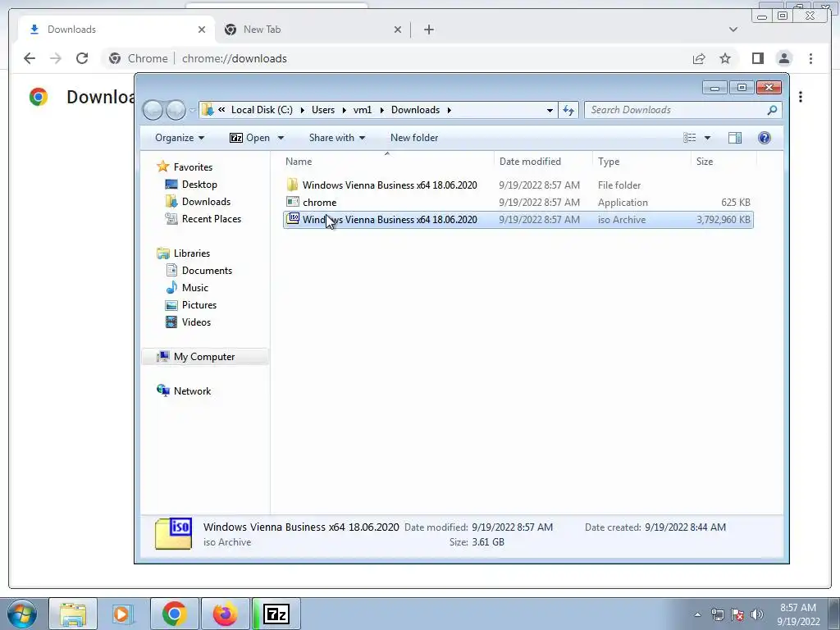Open Explorer help with question mark icon
This screenshot has width=840, height=630.
(x=765, y=138)
